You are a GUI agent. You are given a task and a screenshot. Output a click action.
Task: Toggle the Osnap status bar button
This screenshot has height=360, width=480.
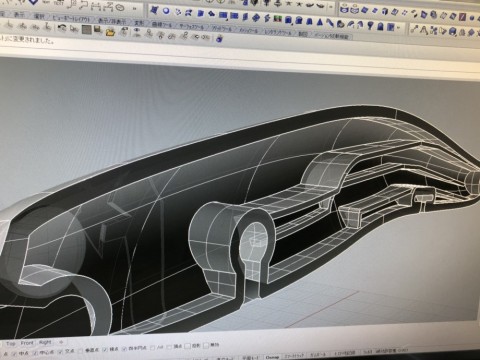[x=272, y=357]
